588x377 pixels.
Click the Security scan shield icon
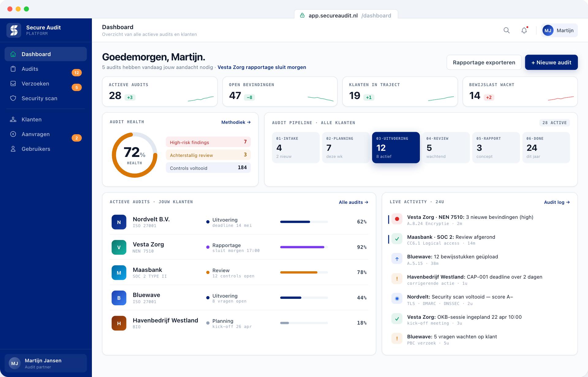click(x=13, y=98)
